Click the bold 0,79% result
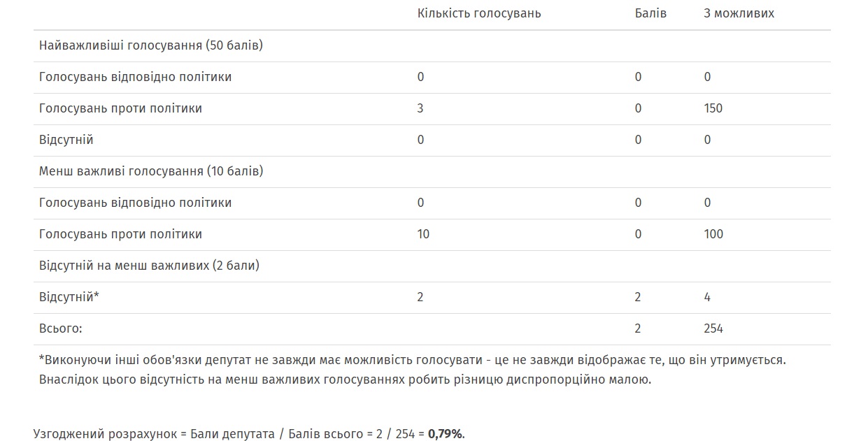The height and width of the screenshot is (441, 868). pos(446,434)
